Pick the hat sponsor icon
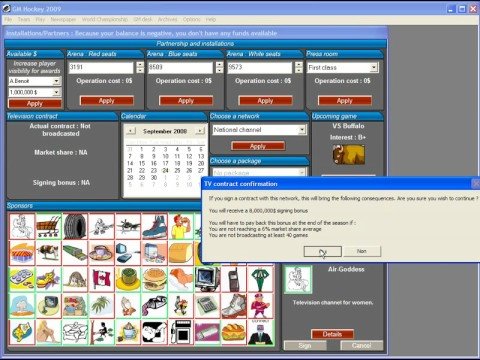The image size is (480, 360). click(101, 253)
